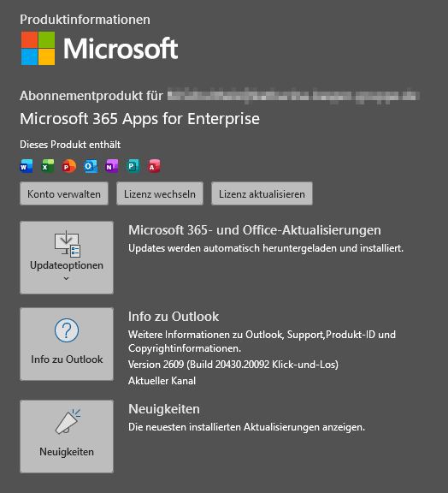Open the Neuigkeiten button
The height and width of the screenshot is (493, 448).
[x=67, y=437]
